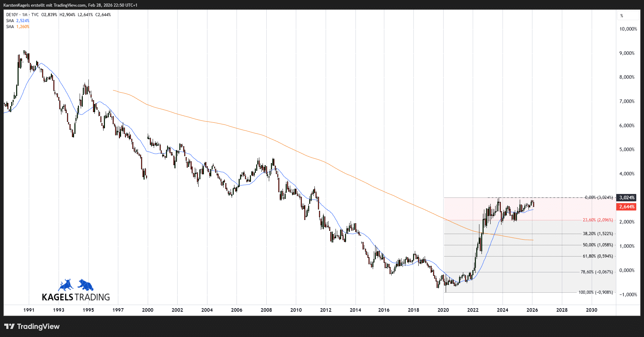
Task: Click the 2008 label on time axis
Action: click(x=266, y=310)
